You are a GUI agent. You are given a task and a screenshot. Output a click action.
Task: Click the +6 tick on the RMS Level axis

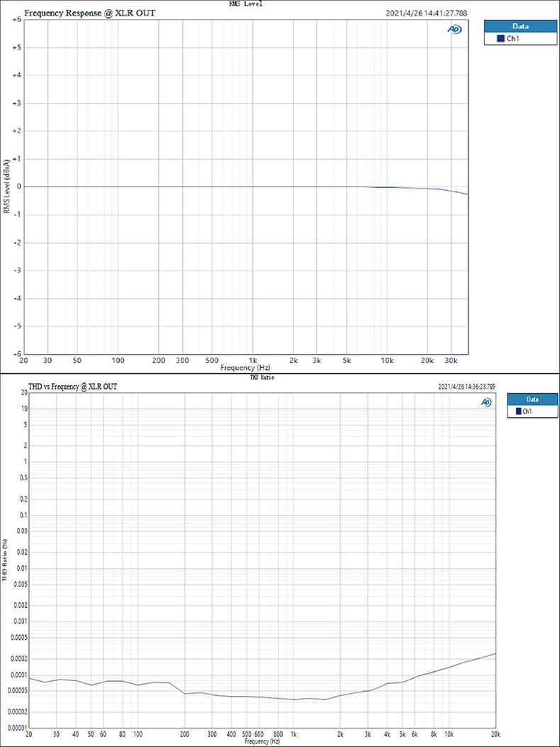[x=16, y=20]
